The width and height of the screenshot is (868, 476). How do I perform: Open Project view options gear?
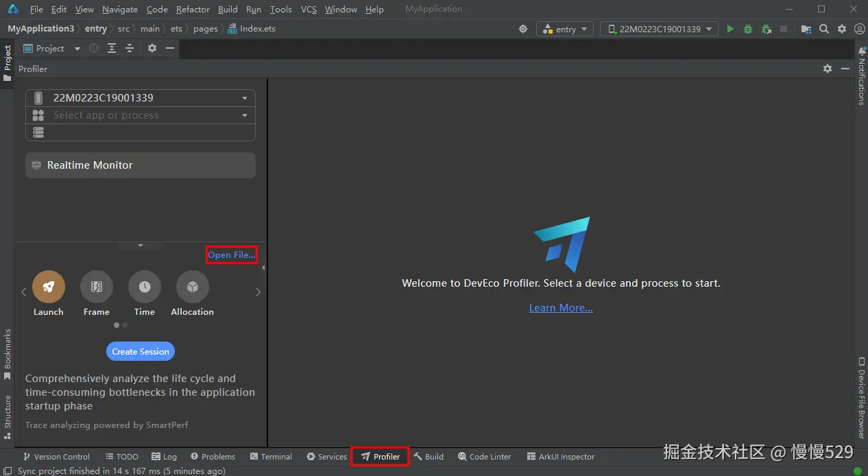point(152,48)
